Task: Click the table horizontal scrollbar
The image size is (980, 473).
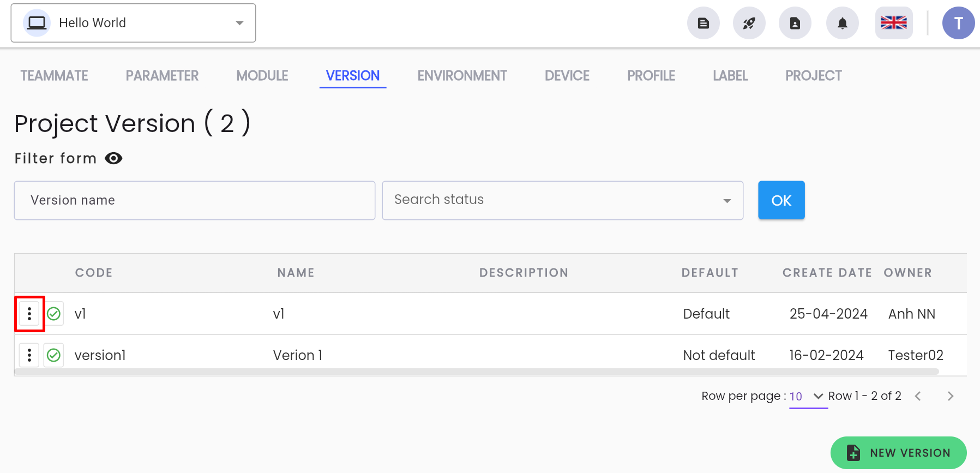Action: [477, 372]
